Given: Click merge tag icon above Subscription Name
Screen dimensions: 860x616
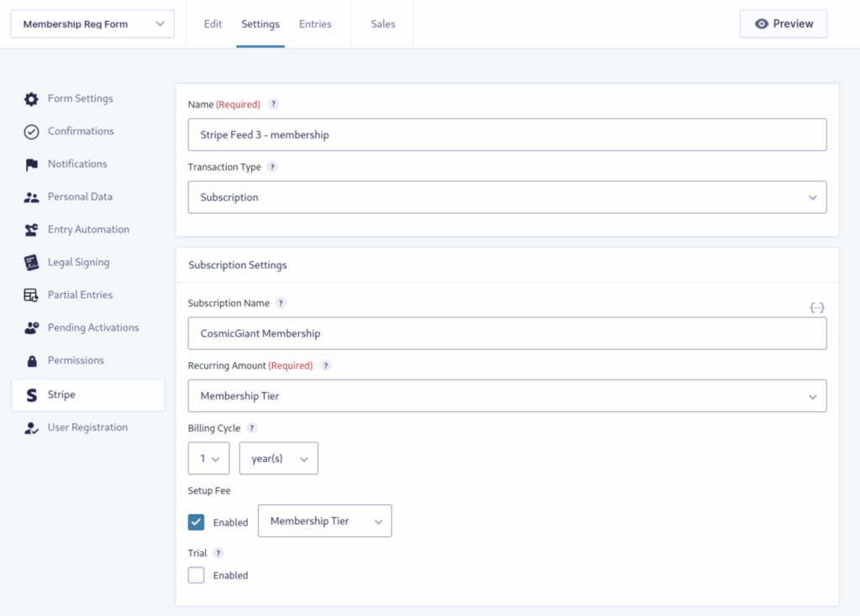Looking at the screenshot, I should point(816,308).
